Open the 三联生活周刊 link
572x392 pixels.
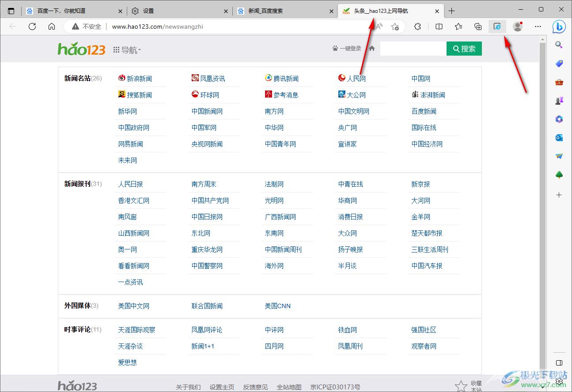click(430, 249)
